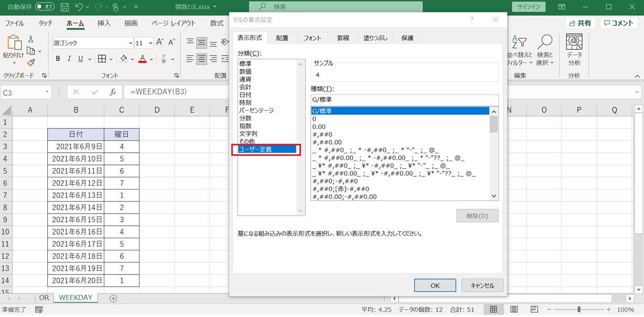
Task: Add a new sheet with plus icon
Action: (x=113, y=298)
